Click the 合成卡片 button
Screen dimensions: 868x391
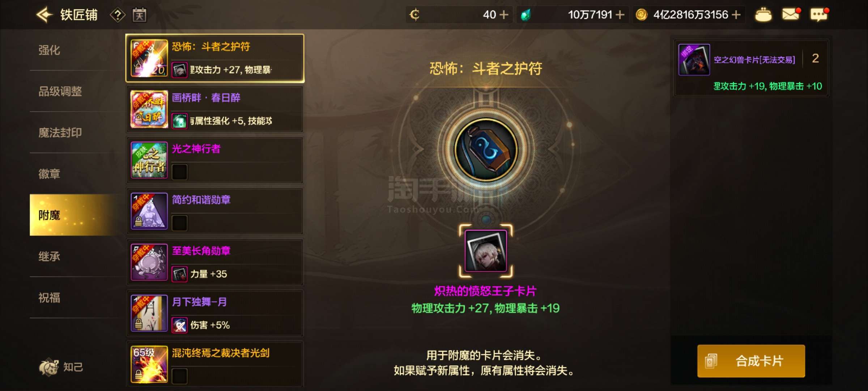tap(751, 361)
